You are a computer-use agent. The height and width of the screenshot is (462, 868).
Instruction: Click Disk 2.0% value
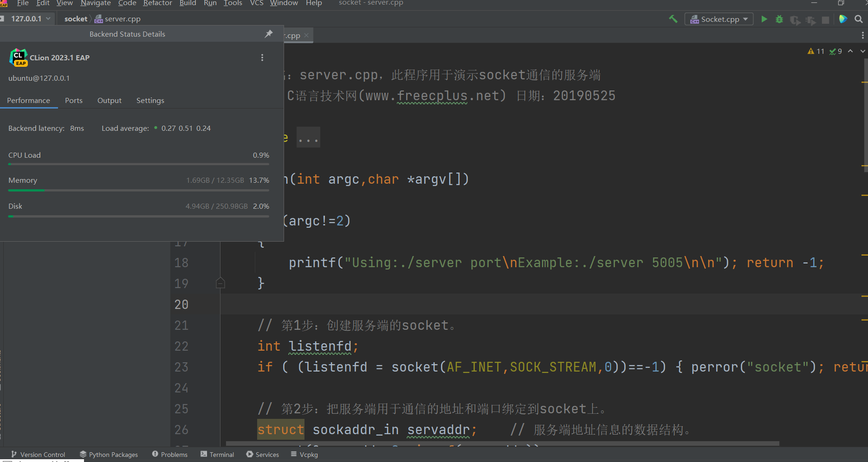pos(261,206)
